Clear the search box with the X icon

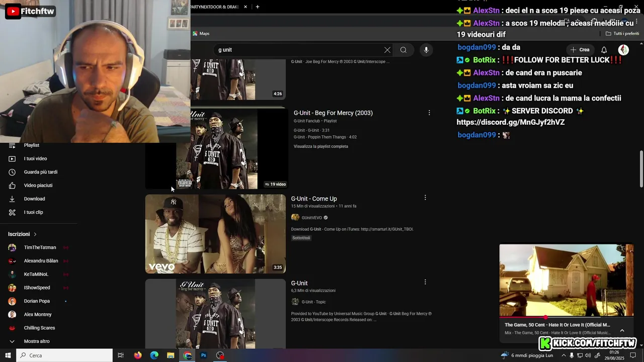pos(387,50)
